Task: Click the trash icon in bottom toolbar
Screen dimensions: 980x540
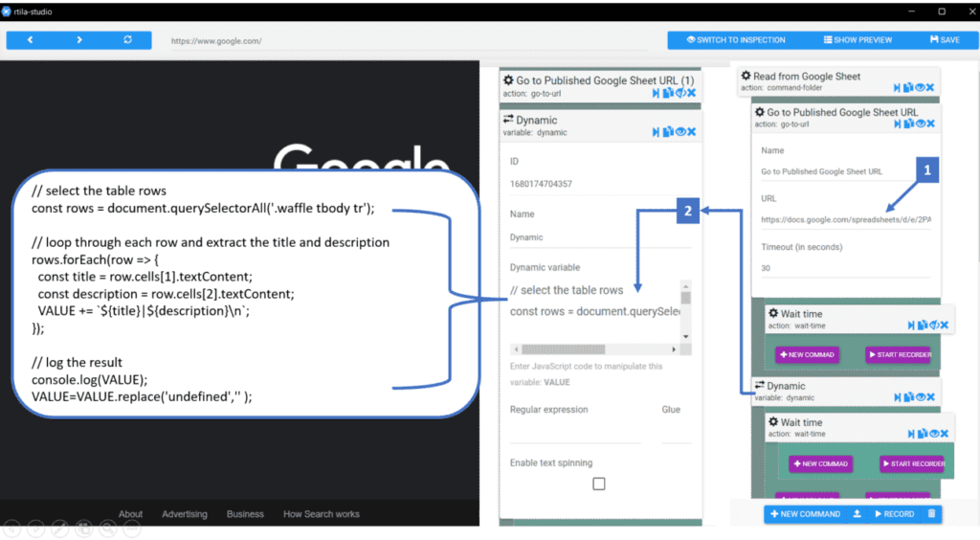Action: coord(931,514)
